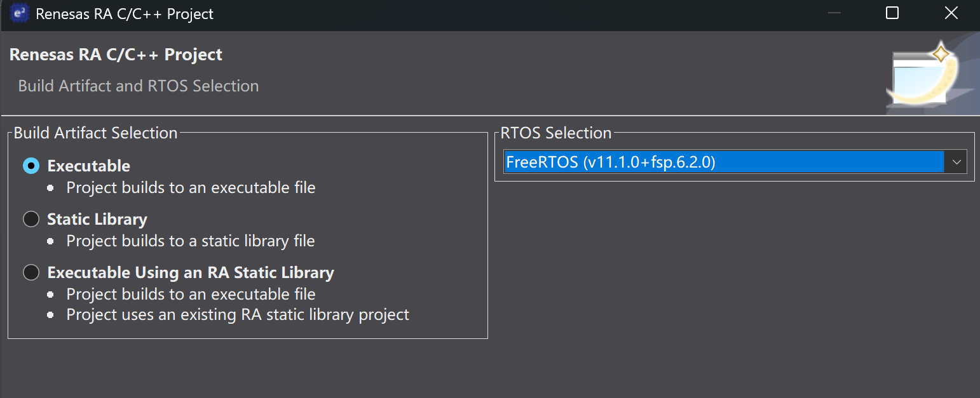Close the Renesas RA project wizard

[x=951, y=13]
